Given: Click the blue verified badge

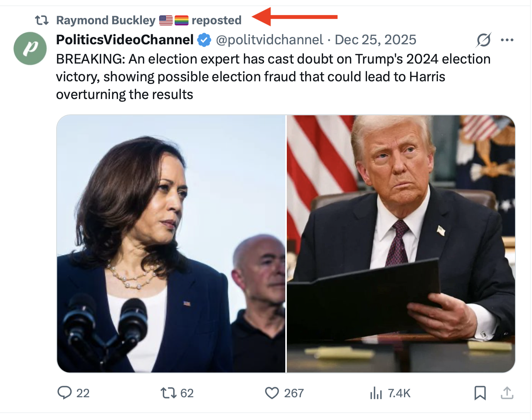Looking at the screenshot, I should [204, 40].
